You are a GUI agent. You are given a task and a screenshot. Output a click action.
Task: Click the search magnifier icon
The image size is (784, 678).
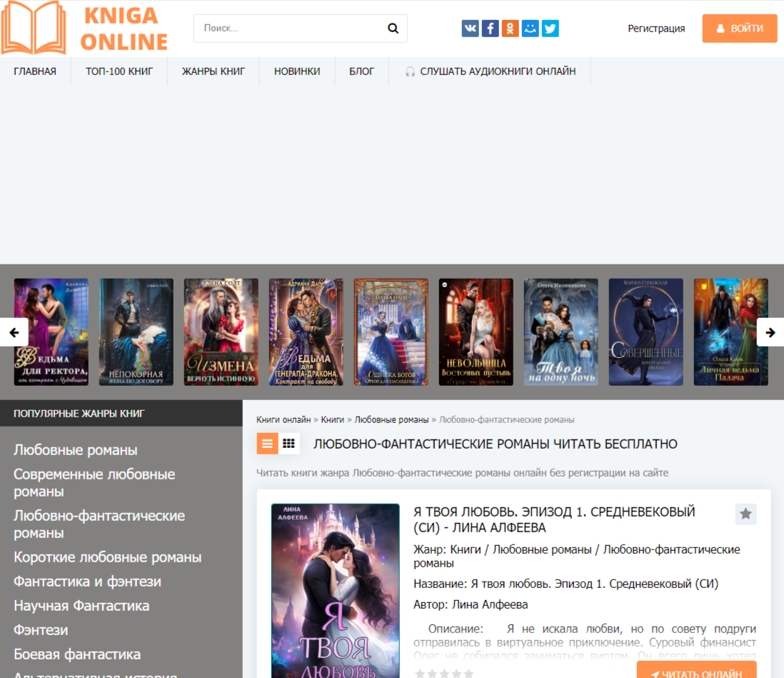393,29
